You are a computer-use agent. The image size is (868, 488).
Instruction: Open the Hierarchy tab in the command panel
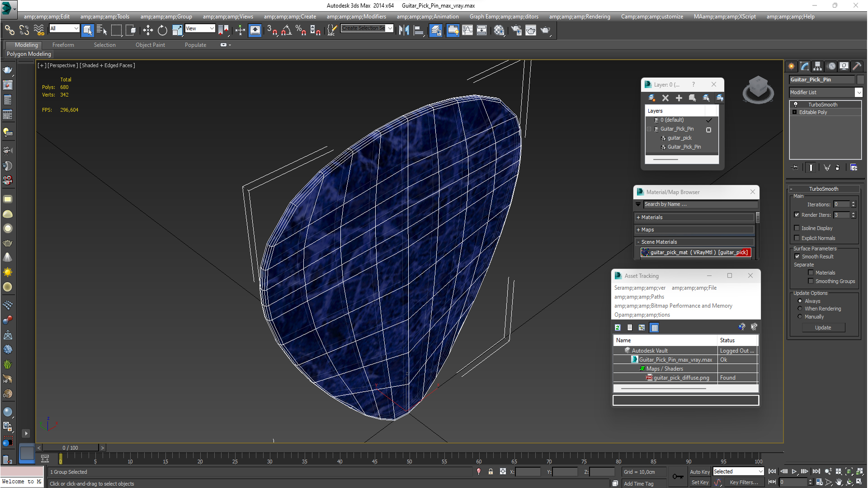(x=817, y=66)
